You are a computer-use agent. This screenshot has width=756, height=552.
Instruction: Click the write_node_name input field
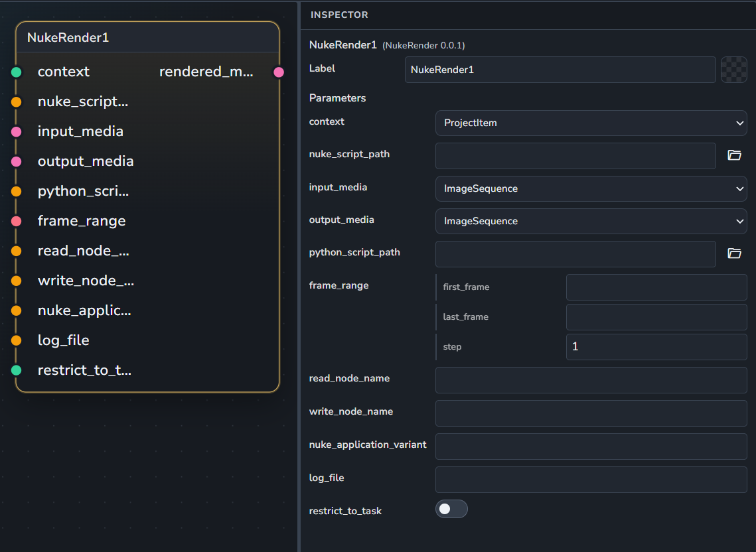[591, 413]
